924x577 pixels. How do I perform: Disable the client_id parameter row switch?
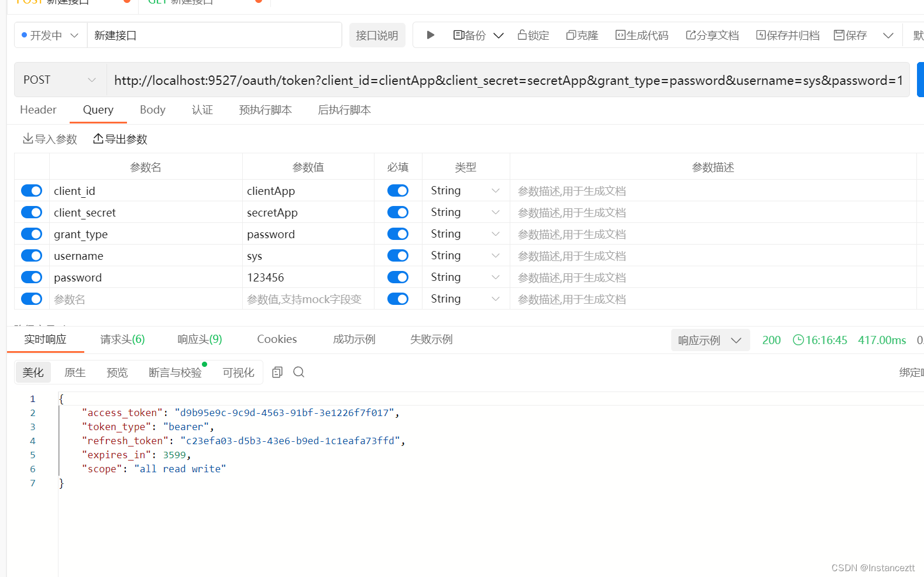pos(32,191)
